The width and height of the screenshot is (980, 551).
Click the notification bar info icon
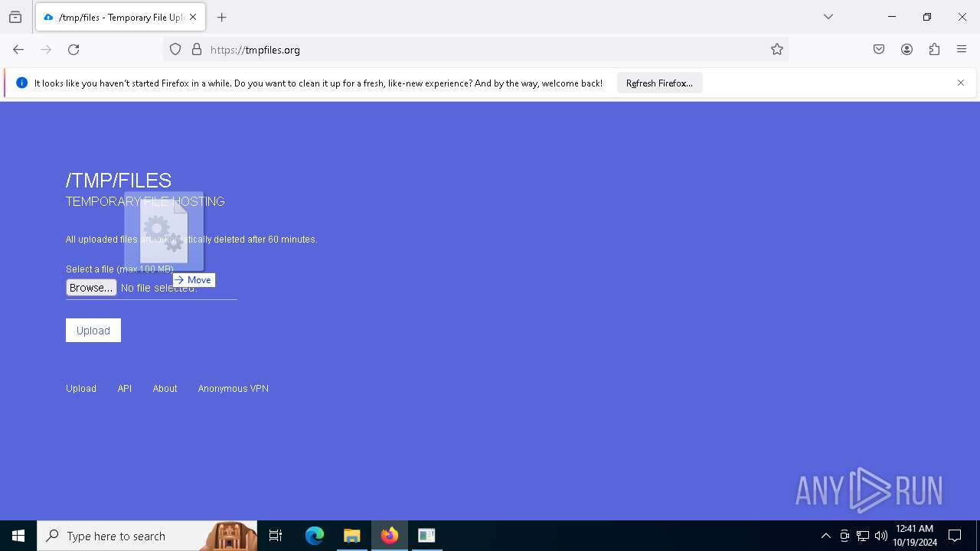(x=21, y=83)
